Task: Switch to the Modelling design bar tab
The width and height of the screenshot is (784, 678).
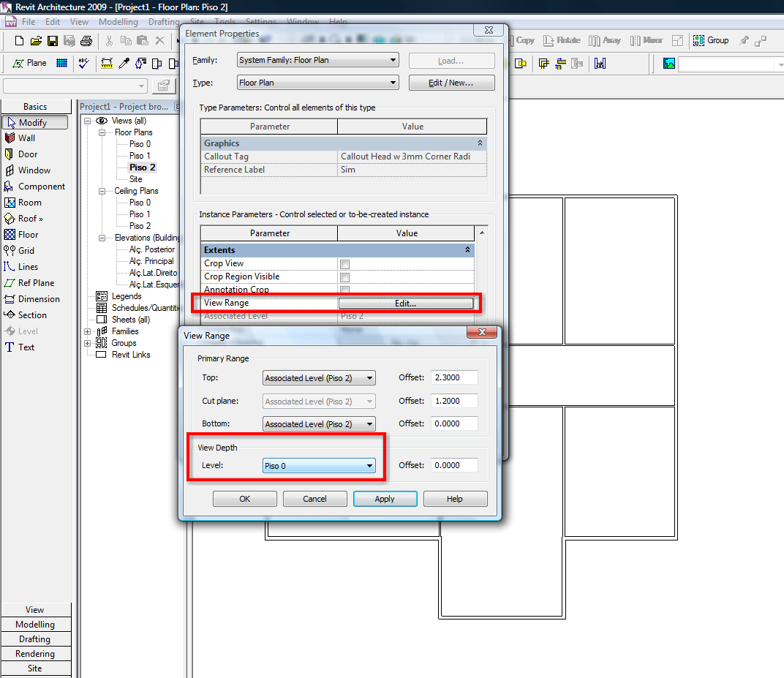Action: pyautogui.click(x=35, y=625)
